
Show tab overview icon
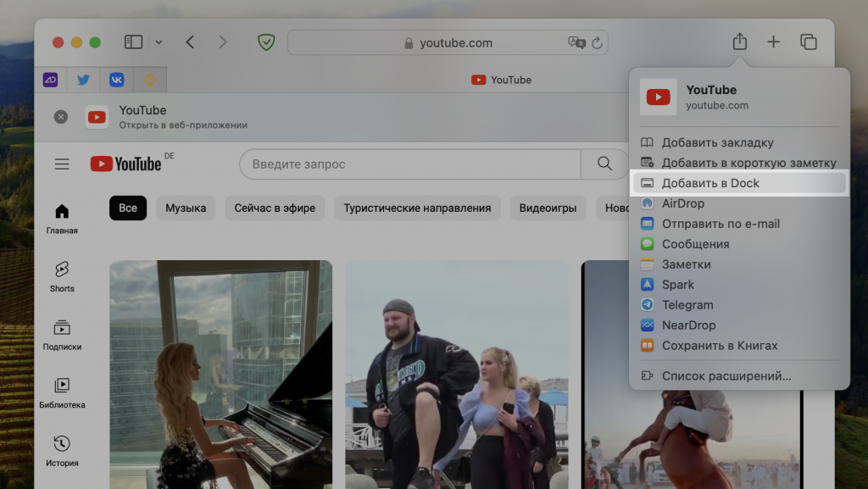[808, 42]
